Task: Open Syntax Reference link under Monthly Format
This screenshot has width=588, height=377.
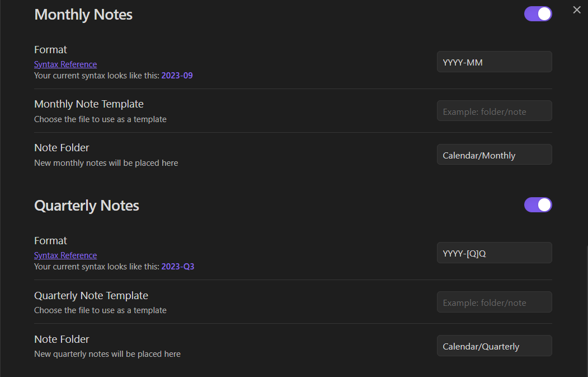Action: [65, 64]
